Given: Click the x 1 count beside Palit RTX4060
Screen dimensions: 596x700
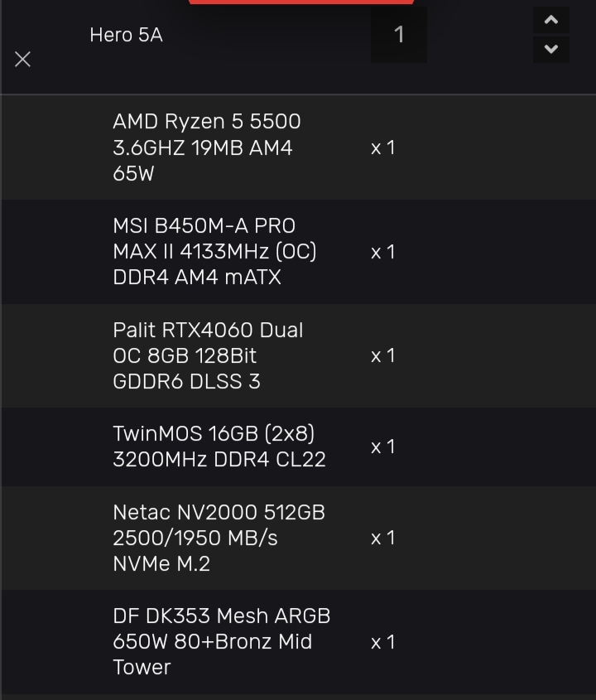Looking at the screenshot, I should [x=382, y=355].
